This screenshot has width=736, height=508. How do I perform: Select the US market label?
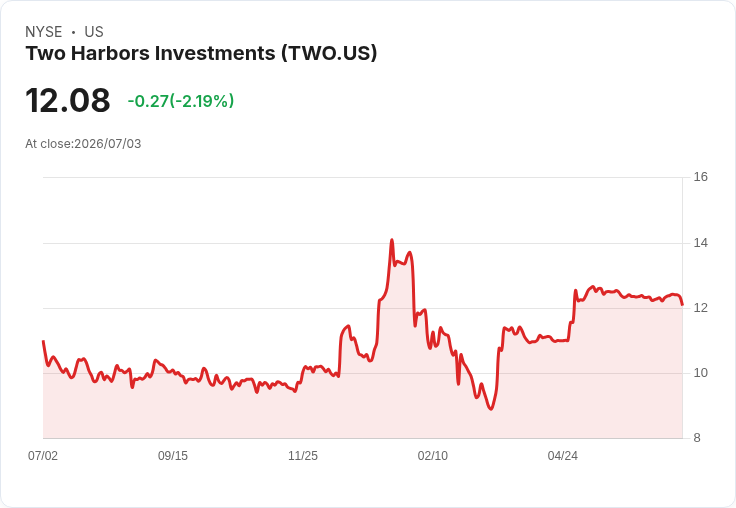click(94, 32)
